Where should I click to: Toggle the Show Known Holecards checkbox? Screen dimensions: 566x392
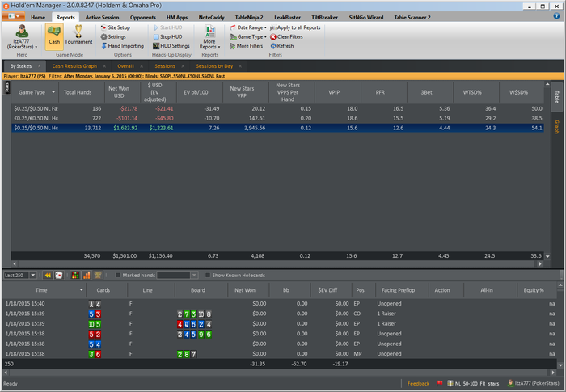click(x=208, y=275)
